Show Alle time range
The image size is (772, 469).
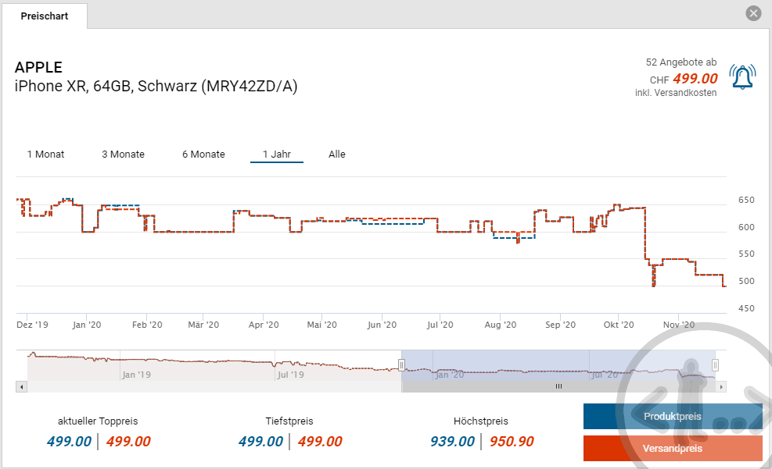point(337,154)
